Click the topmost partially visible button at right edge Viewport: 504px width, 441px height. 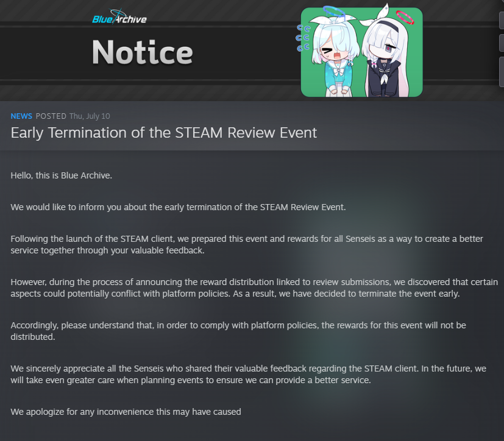[x=502, y=20]
